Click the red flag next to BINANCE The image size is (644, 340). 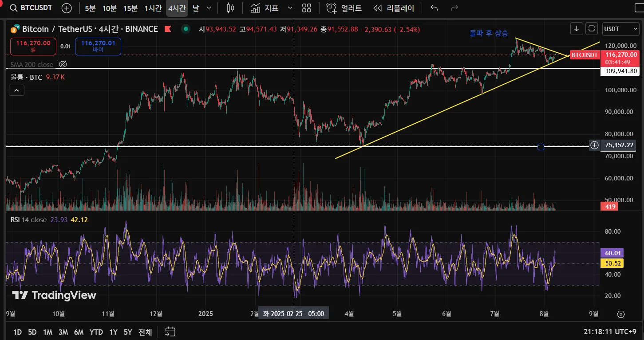[x=168, y=29]
